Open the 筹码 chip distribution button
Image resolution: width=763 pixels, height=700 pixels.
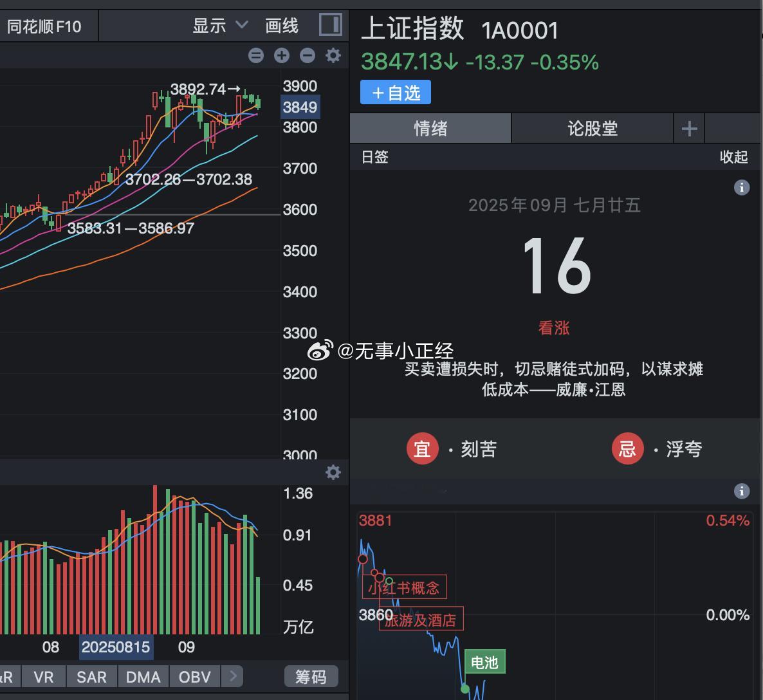[311, 677]
